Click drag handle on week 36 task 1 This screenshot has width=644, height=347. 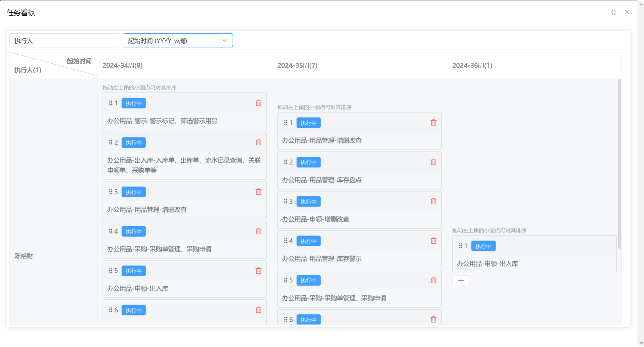pyautogui.click(x=460, y=246)
